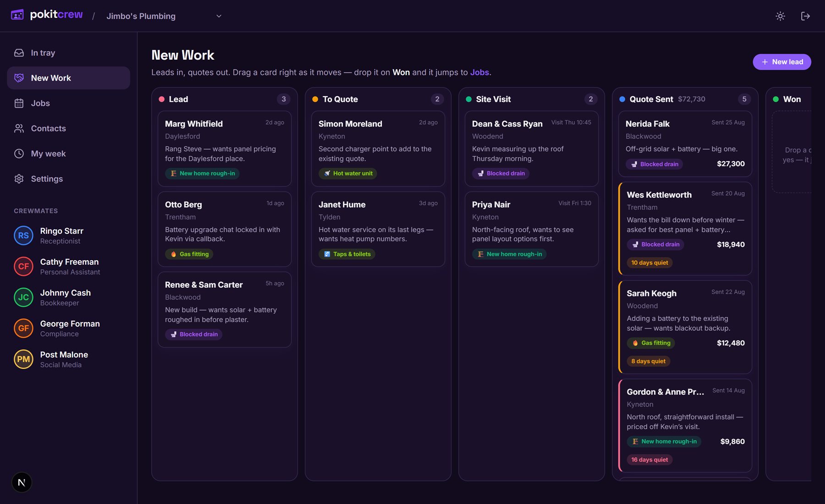Screen dimensions: 825x504
Task: Open My week in the sidebar
Action: point(68,153)
